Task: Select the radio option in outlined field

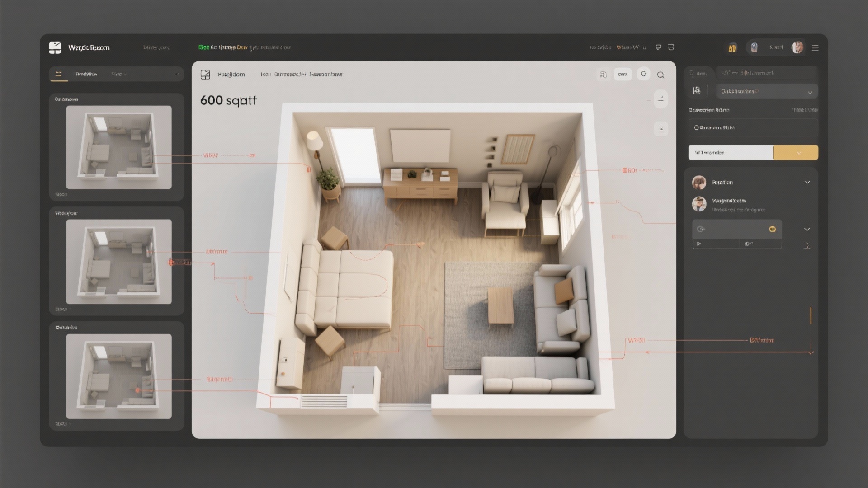Action: (x=697, y=128)
